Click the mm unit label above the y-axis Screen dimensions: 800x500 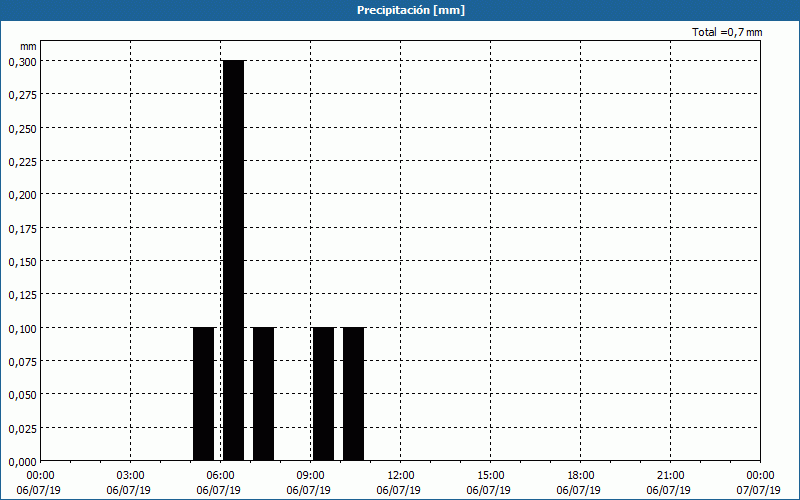tap(28, 46)
